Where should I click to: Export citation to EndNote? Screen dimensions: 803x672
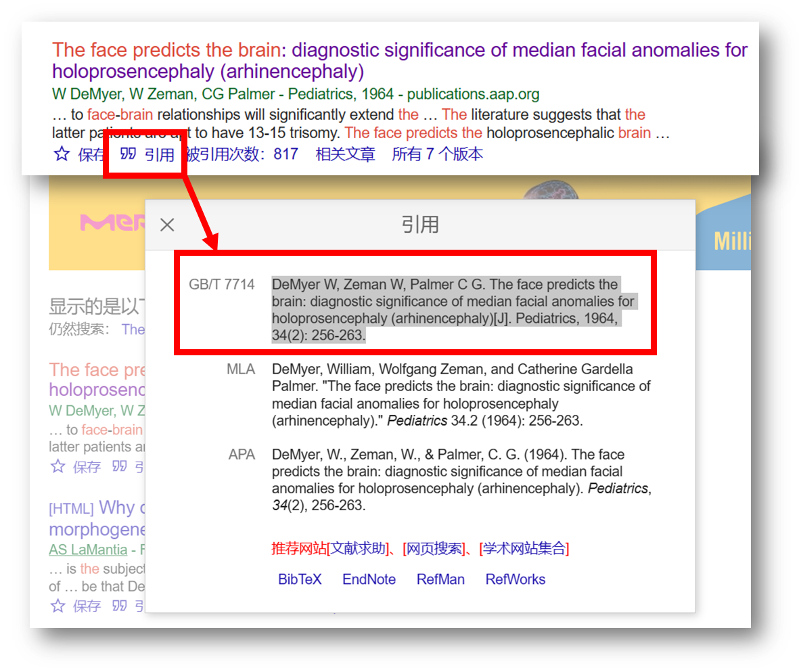coord(369,579)
